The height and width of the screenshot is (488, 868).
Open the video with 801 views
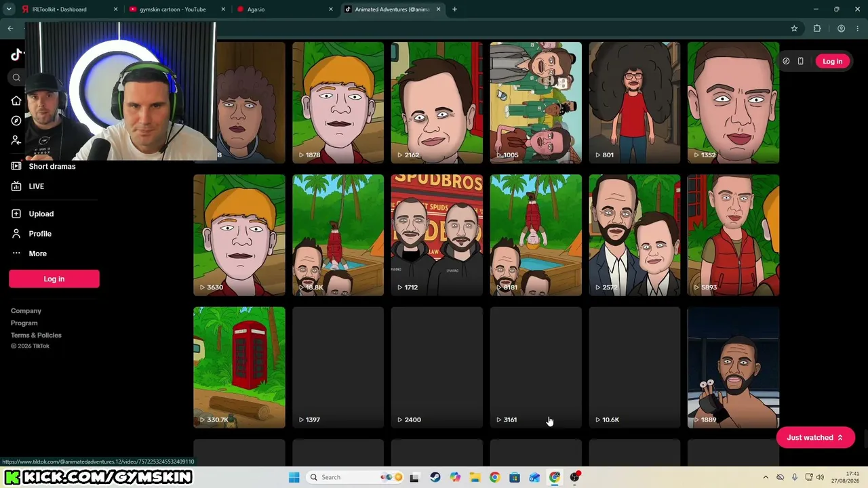pyautogui.click(x=635, y=103)
